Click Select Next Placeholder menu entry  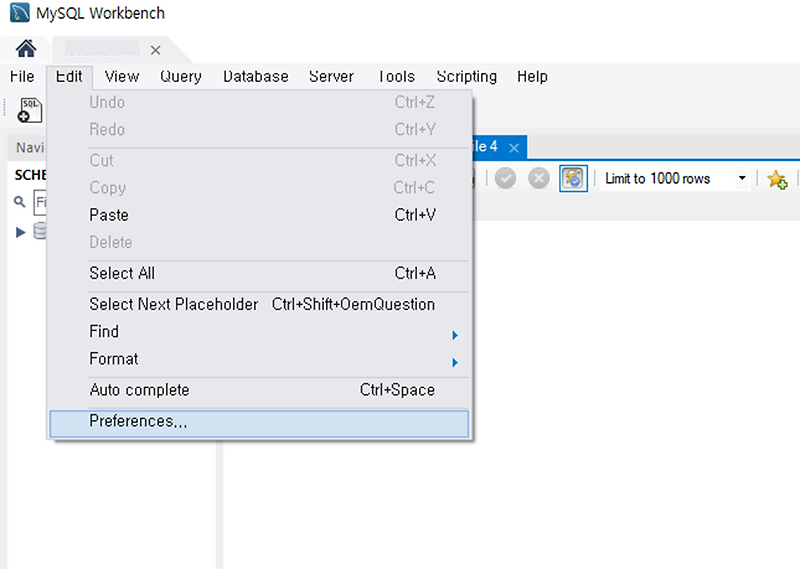pyautogui.click(x=259, y=304)
